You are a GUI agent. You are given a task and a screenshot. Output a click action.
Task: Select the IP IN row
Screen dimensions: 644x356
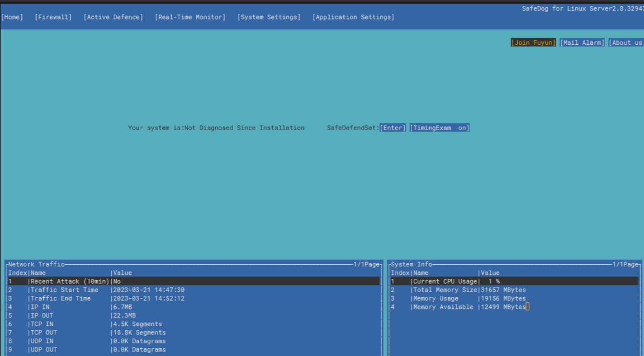click(x=194, y=307)
